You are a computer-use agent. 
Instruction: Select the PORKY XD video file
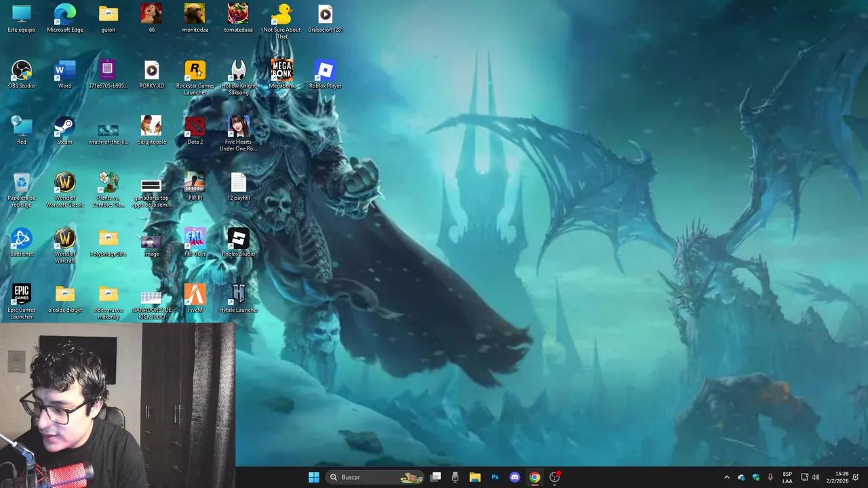151,75
